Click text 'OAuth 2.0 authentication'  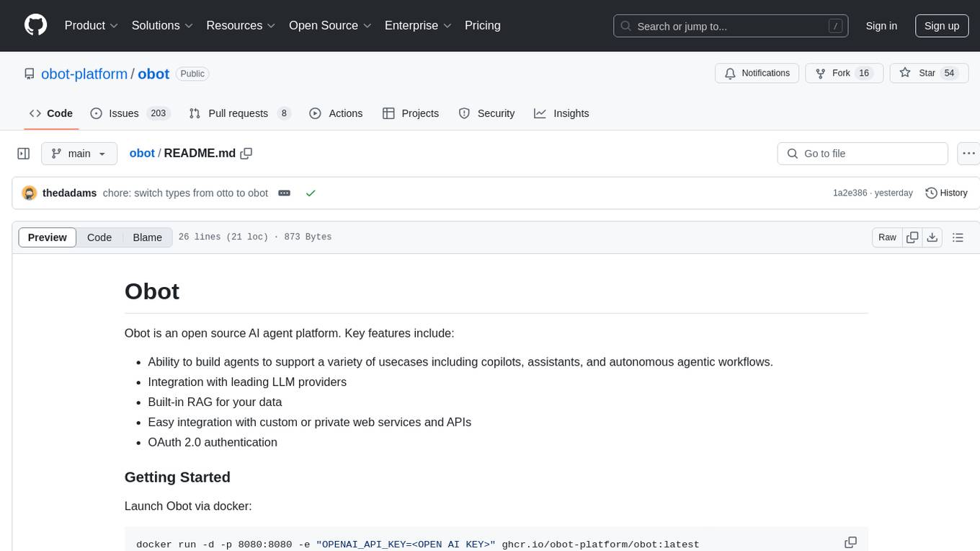(213, 443)
